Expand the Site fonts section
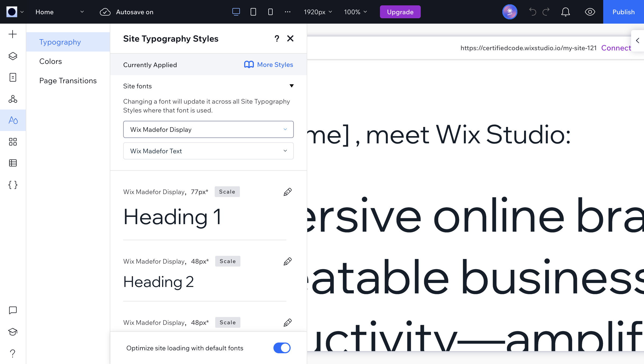 (291, 86)
